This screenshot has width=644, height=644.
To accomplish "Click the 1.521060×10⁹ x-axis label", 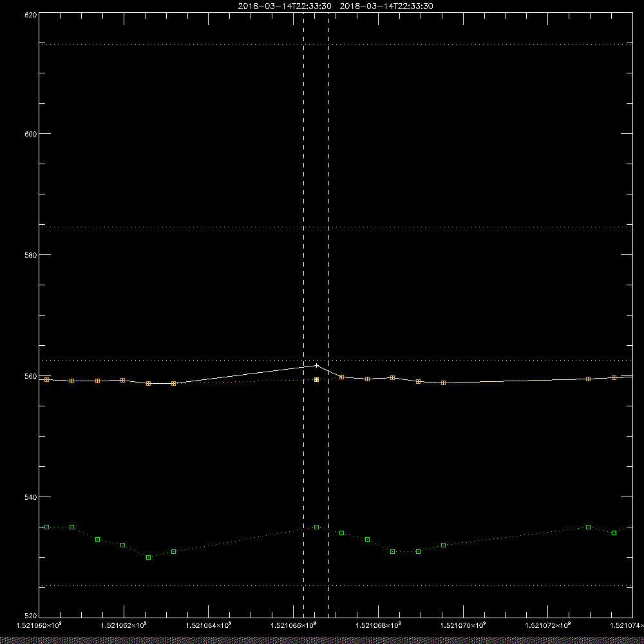I will point(39,625).
